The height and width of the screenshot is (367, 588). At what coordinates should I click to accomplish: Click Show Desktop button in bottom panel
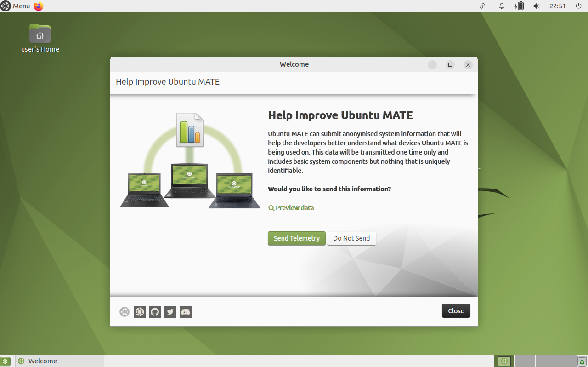(6, 361)
